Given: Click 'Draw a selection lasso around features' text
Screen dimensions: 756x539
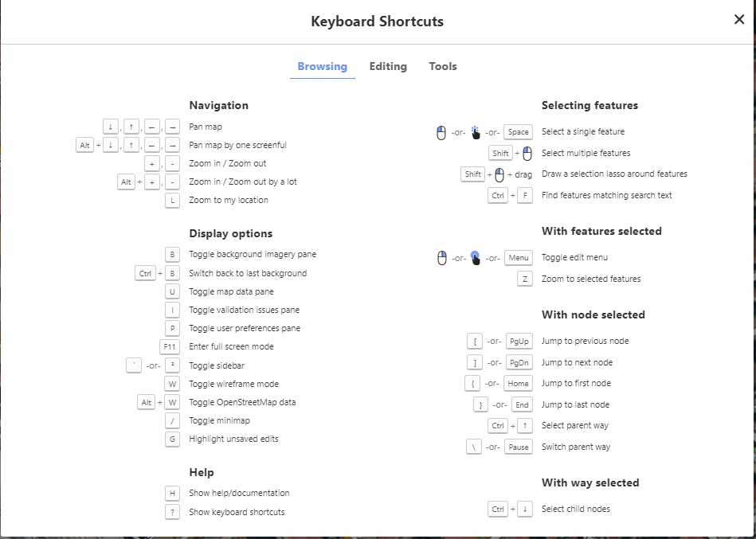Looking at the screenshot, I should click(614, 174).
